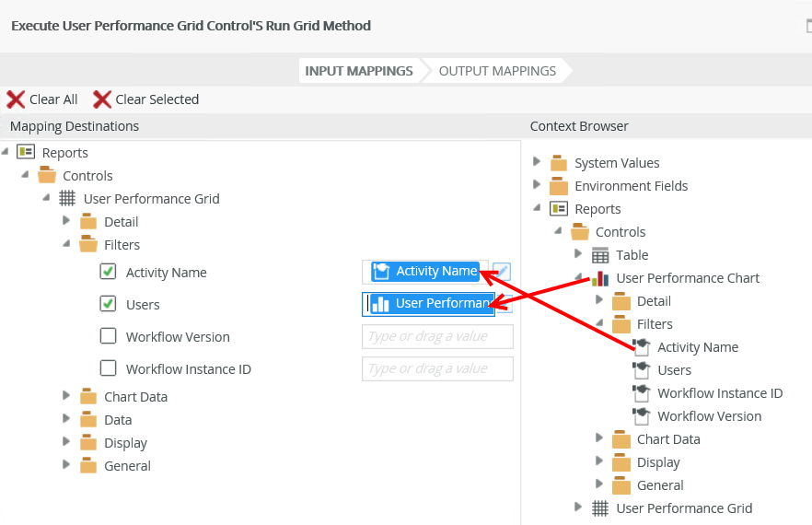Click the Environment Fields folder icon
The height and width of the screenshot is (525, 812).
click(559, 186)
